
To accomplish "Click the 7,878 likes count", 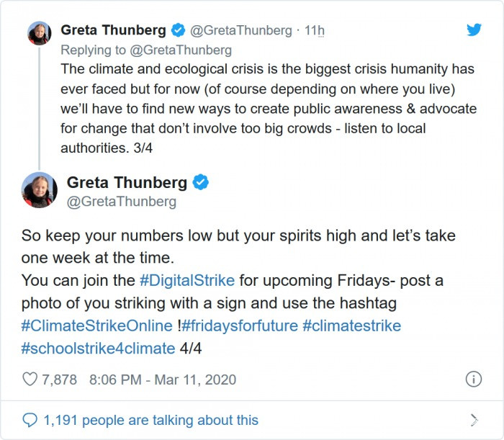I will tap(60, 380).
